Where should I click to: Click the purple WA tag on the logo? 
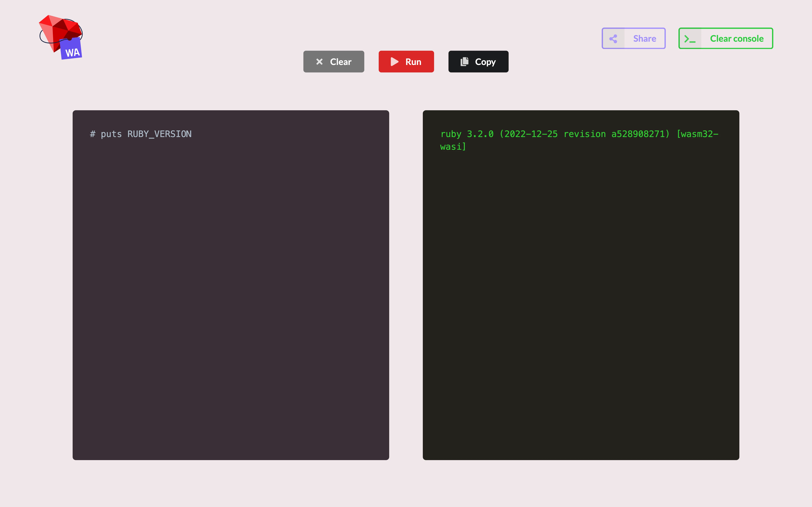click(72, 49)
